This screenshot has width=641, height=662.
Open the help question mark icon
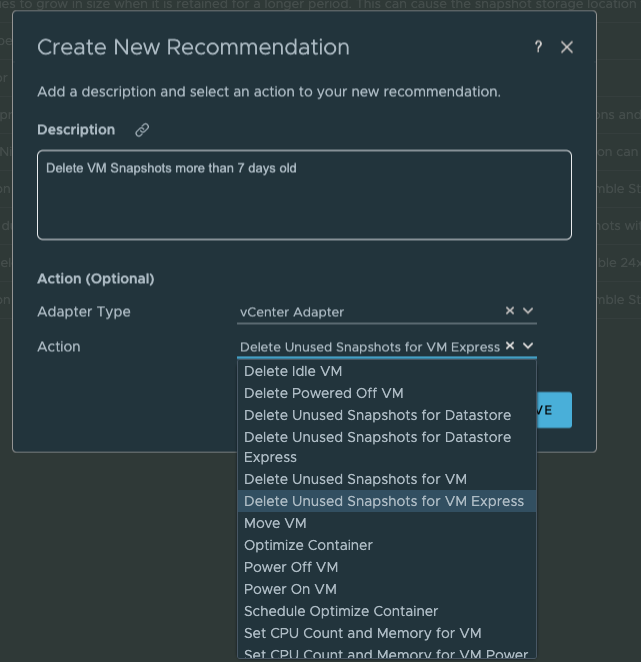pos(538,47)
